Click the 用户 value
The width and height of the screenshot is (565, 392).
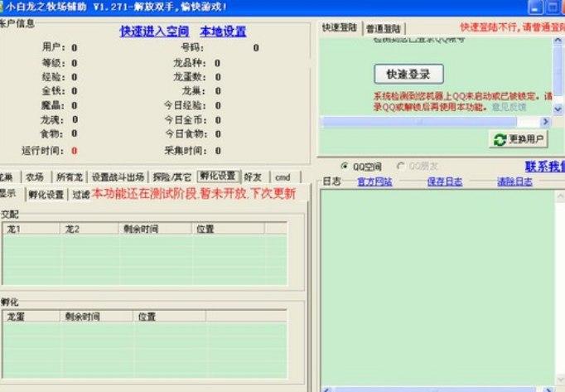(74, 47)
